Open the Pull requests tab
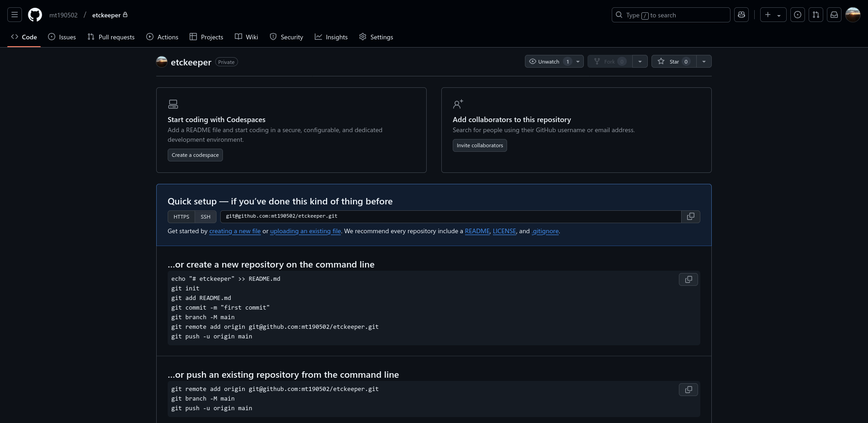The height and width of the screenshot is (423, 868). tap(111, 37)
